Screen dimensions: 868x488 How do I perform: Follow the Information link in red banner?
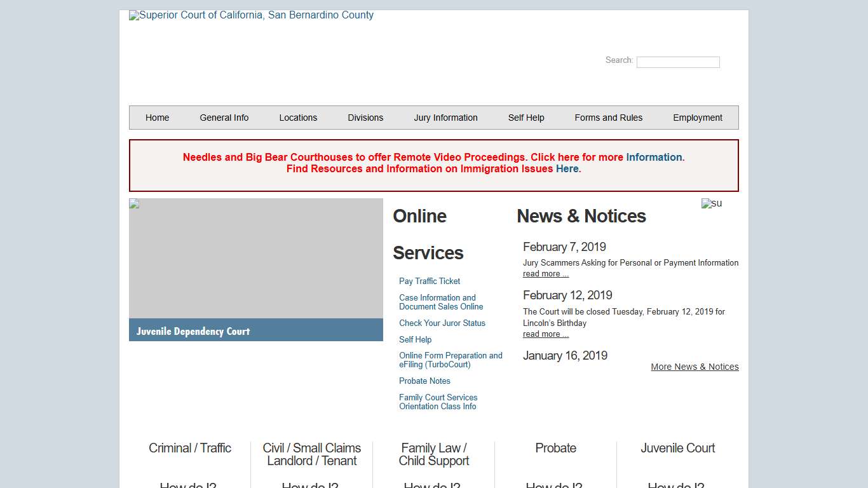click(x=654, y=157)
